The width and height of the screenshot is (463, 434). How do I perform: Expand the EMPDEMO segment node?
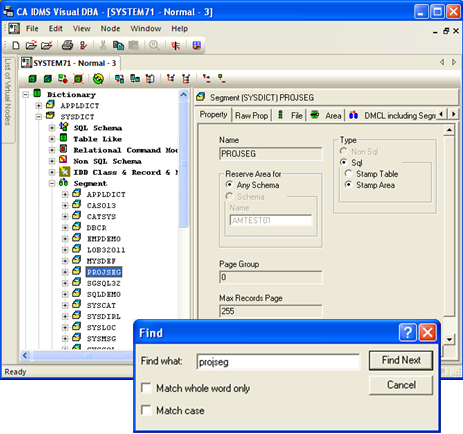(x=65, y=239)
